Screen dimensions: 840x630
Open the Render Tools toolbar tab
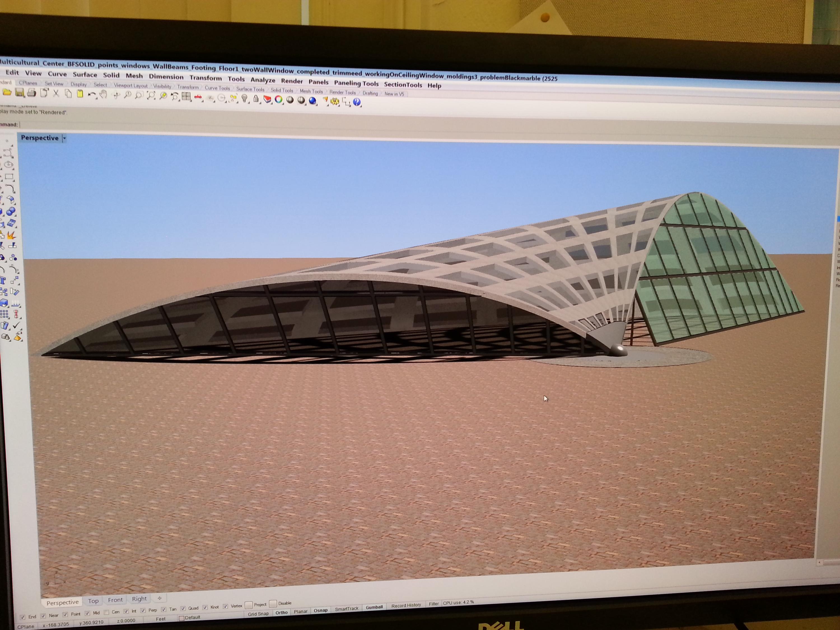click(342, 92)
